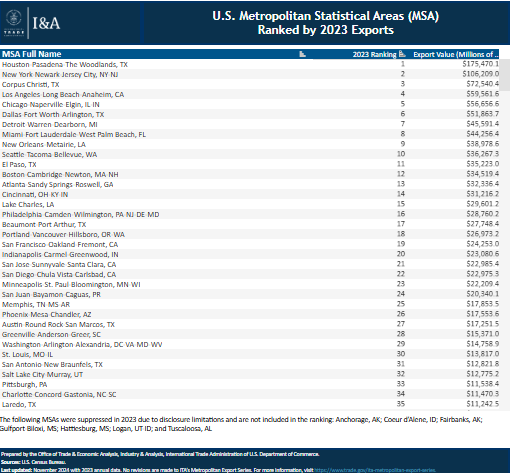Click the 2023 Ranking column header

374,54
